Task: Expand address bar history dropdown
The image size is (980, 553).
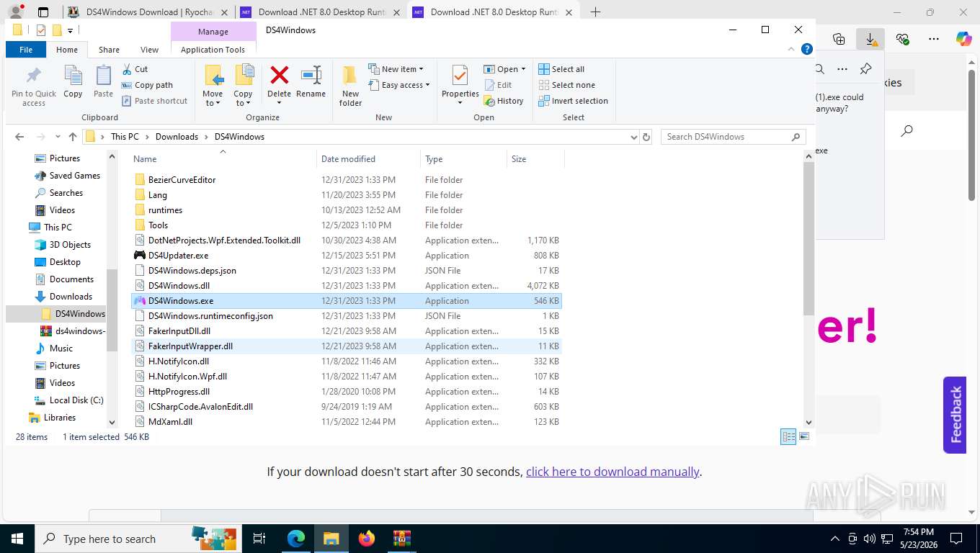Action: coord(633,137)
